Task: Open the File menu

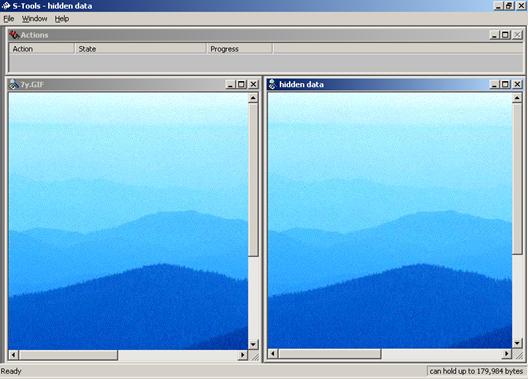Action: tap(9, 19)
